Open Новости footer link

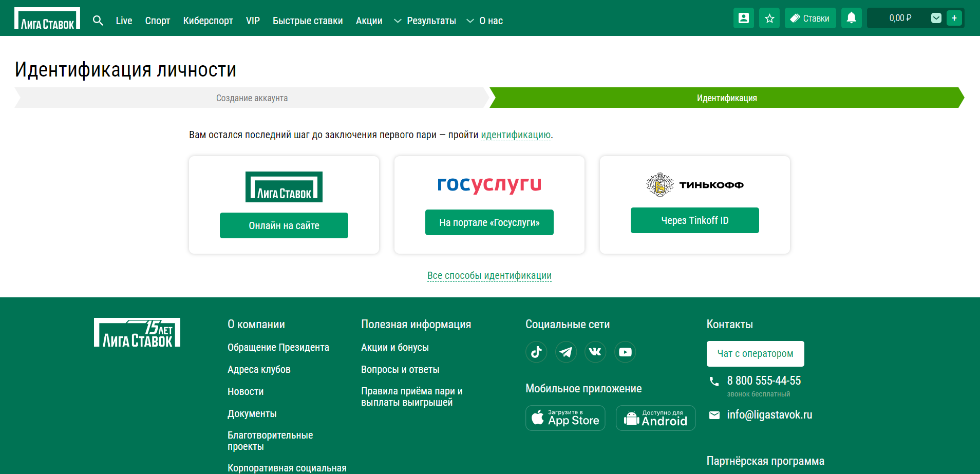246,392
